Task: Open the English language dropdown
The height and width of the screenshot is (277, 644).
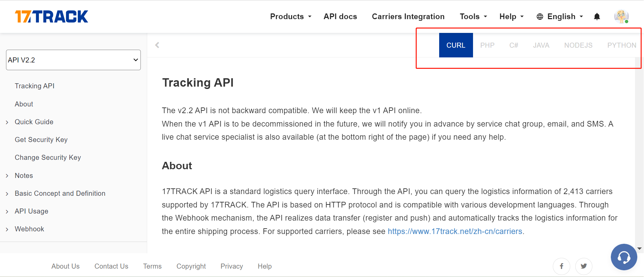Action: (565, 16)
